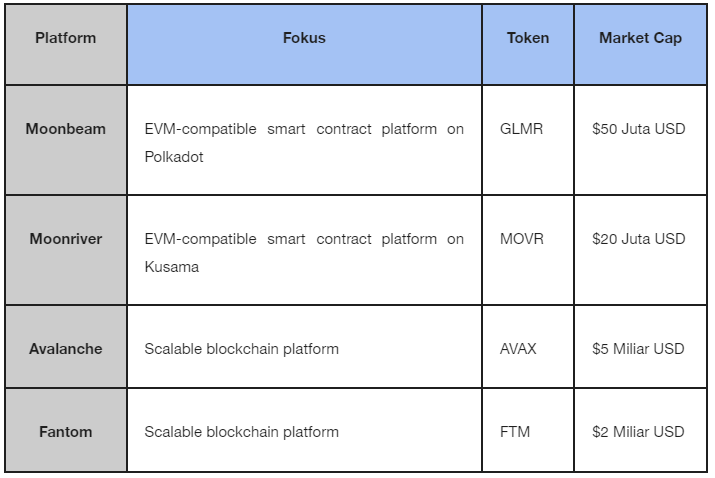The image size is (715, 478).
Task: Click the Token column header
Action: tap(528, 44)
